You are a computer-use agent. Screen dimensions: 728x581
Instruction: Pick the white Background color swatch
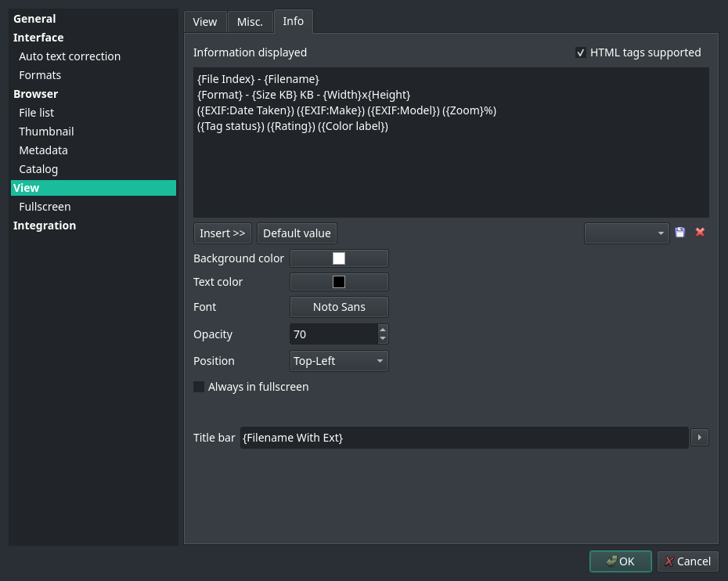tap(339, 258)
